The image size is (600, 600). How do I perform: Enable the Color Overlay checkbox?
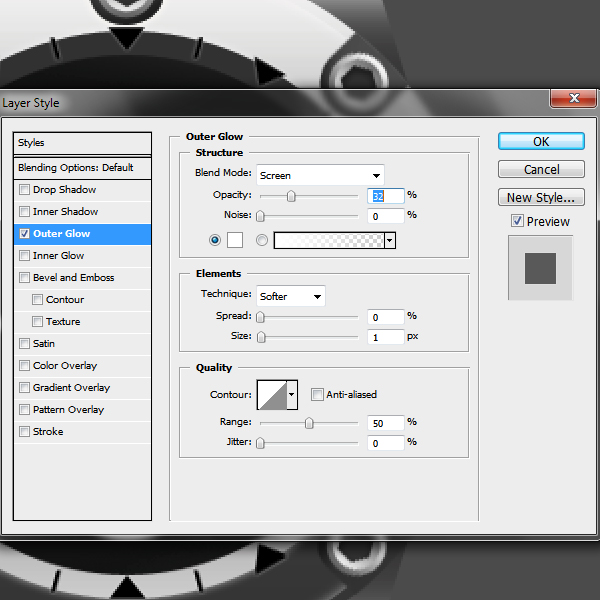click(24, 365)
